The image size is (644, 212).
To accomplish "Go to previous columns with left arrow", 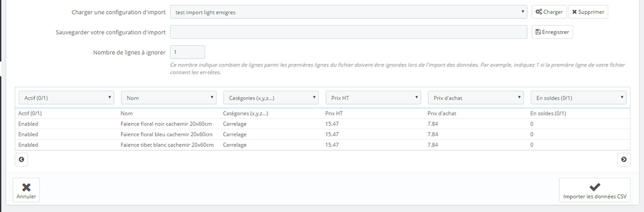I will coord(21,159).
